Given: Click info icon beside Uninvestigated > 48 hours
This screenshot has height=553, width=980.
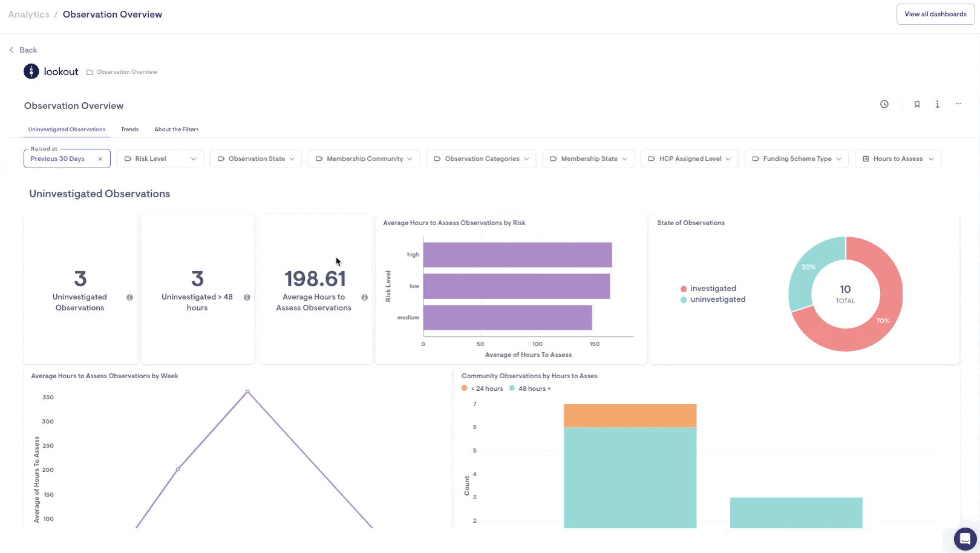Looking at the screenshot, I should pyautogui.click(x=247, y=298).
